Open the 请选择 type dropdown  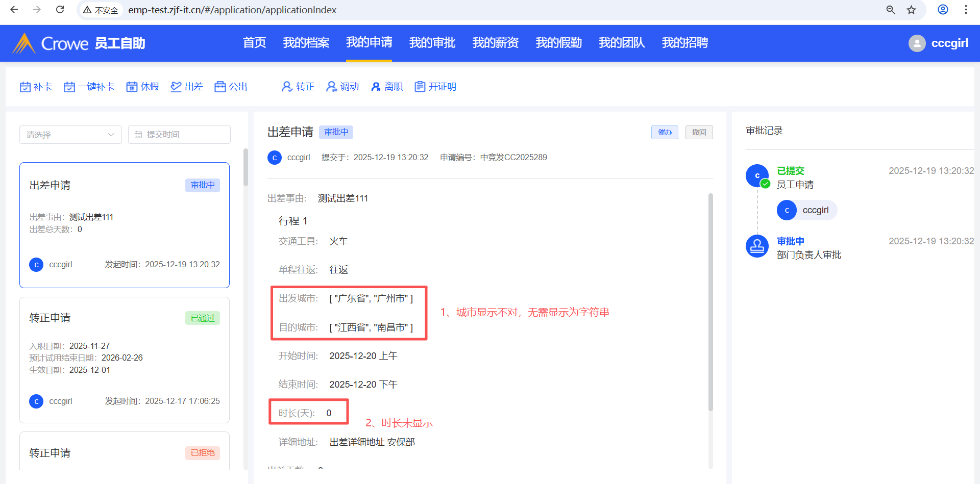70,135
